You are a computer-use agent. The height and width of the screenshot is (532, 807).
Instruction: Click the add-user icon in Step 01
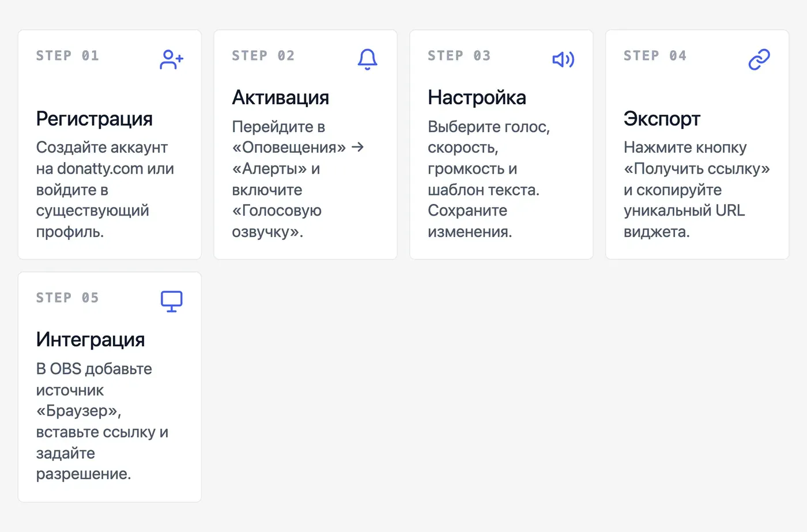point(171,59)
